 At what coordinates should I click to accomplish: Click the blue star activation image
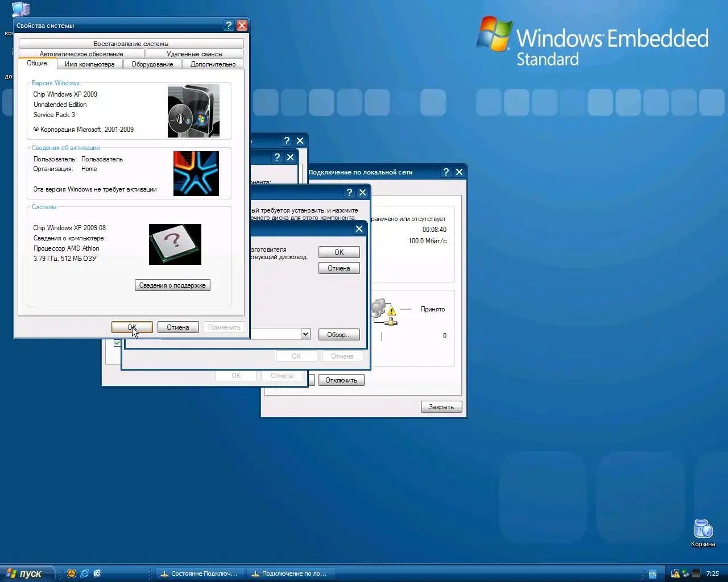click(196, 173)
